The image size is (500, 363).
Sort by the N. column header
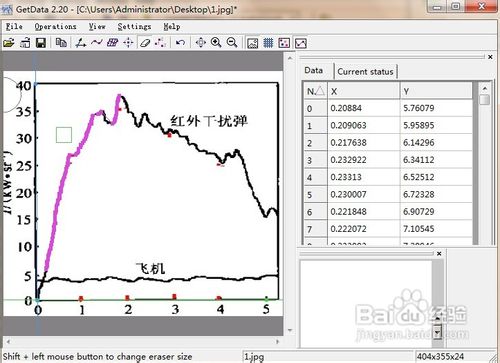315,91
